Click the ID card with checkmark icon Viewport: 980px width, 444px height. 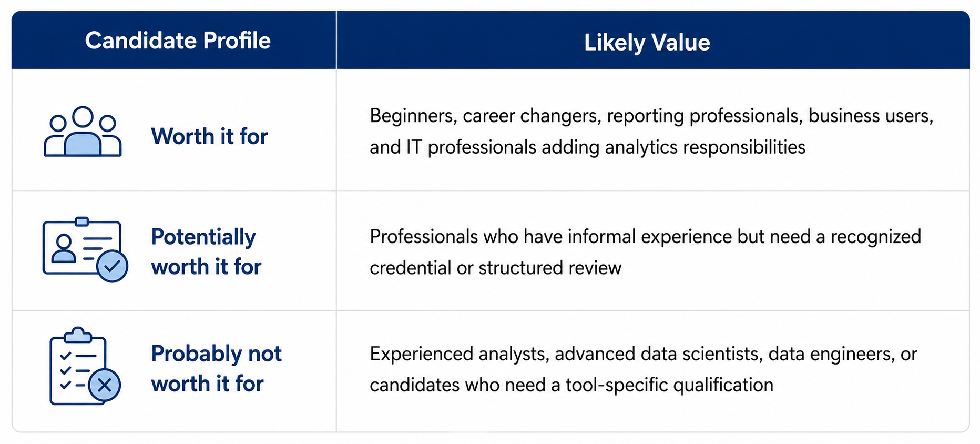point(85,249)
